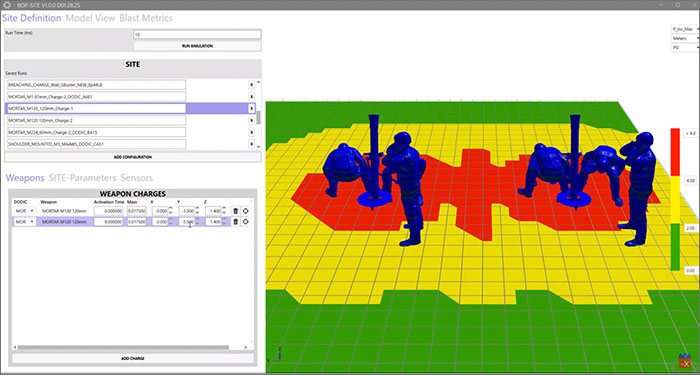
Task: Click trash icon on highlighted weapon charge row
Action: tap(235, 221)
